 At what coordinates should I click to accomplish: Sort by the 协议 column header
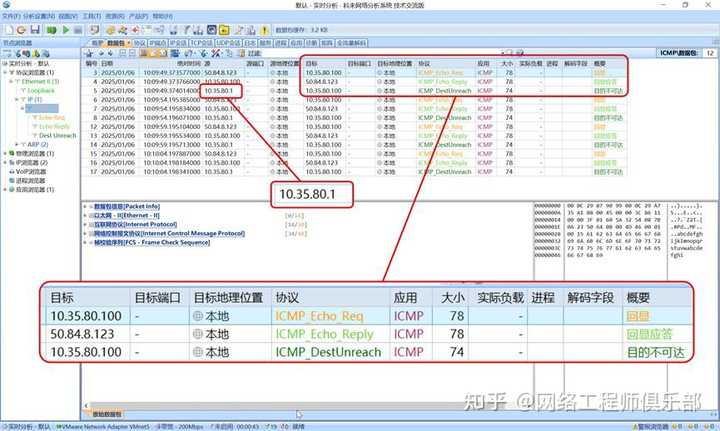pyautogui.click(x=425, y=62)
